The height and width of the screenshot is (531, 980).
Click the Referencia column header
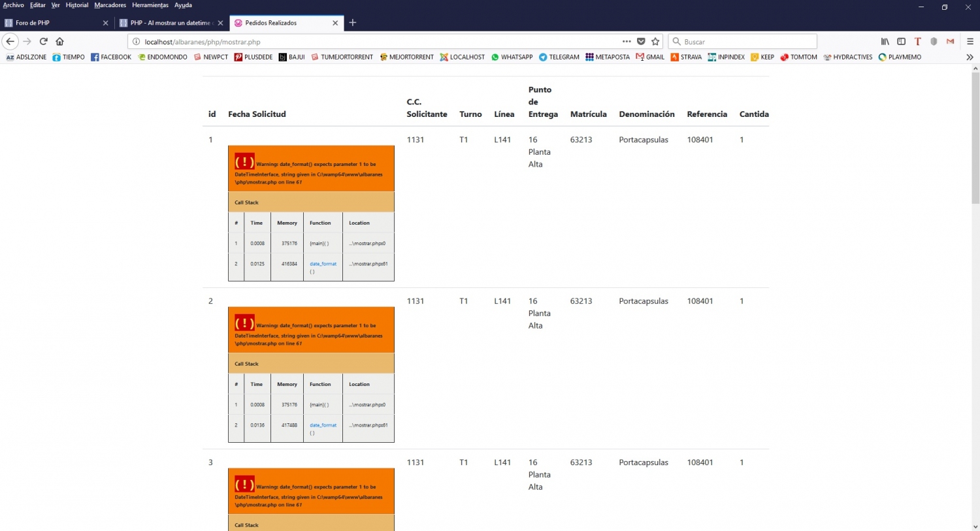click(x=707, y=114)
